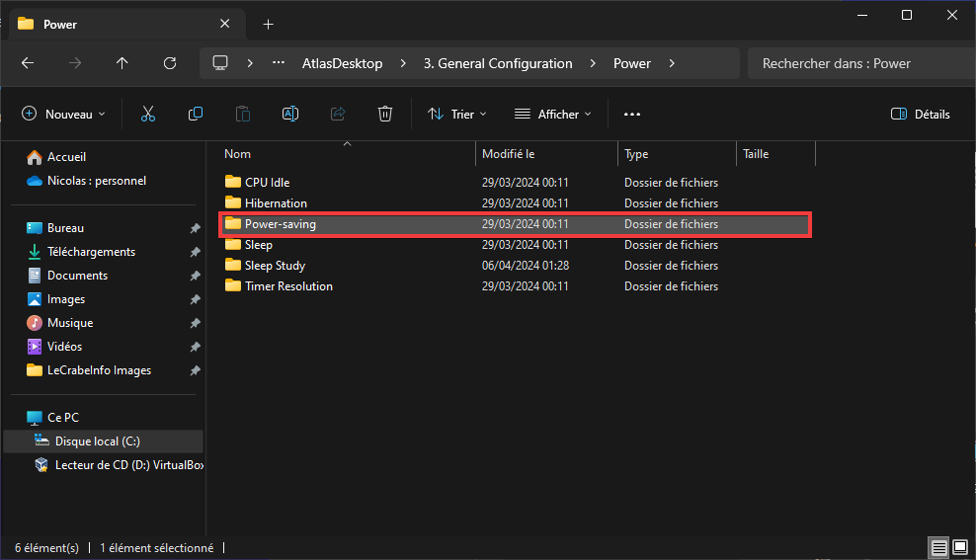Click the Delete trash icon

click(x=385, y=114)
